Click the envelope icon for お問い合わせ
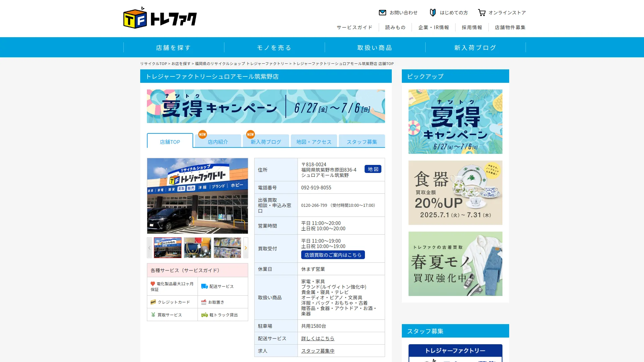Image resolution: width=644 pixels, height=362 pixels. 382,13
